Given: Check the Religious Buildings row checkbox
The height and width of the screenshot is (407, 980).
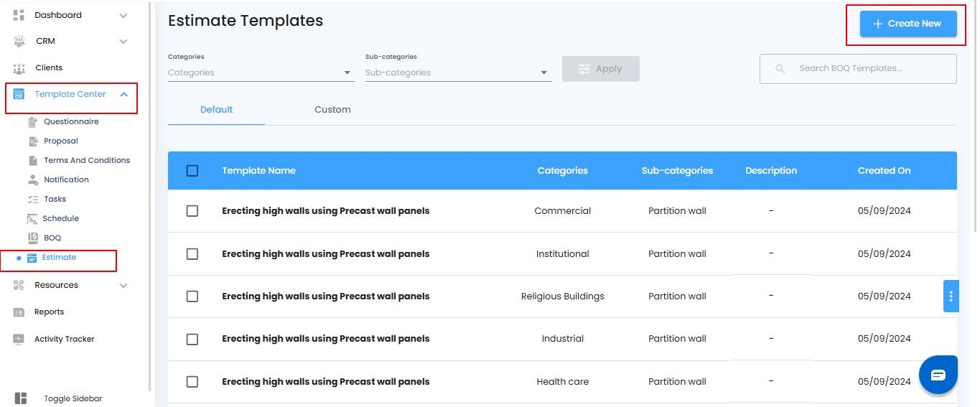Looking at the screenshot, I should click(x=192, y=296).
